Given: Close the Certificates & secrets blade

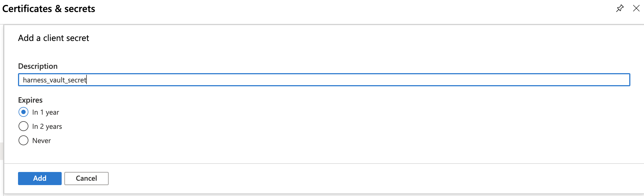Looking at the screenshot, I should 636,8.
